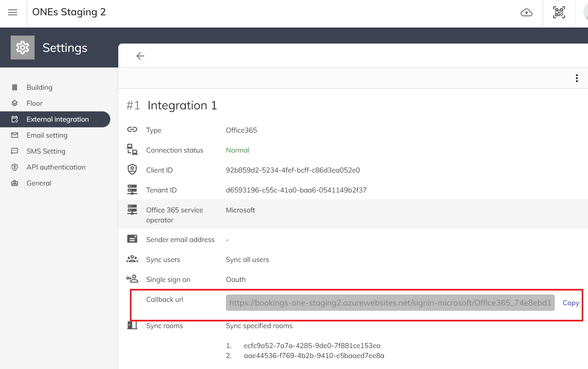The image size is (588, 369).
Task: Click the Client ID shield icon
Action: (132, 170)
